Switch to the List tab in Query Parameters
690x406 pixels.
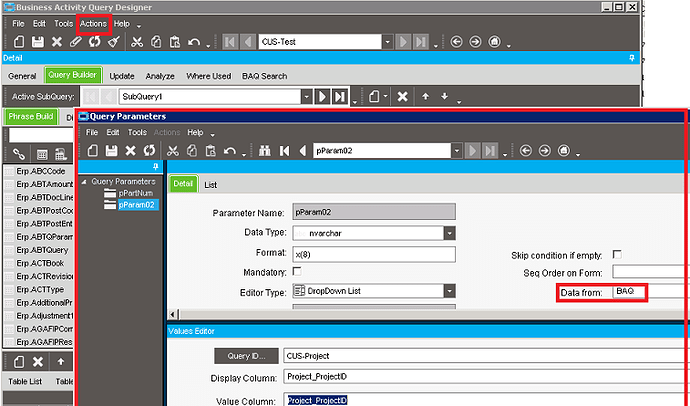pos(210,185)
